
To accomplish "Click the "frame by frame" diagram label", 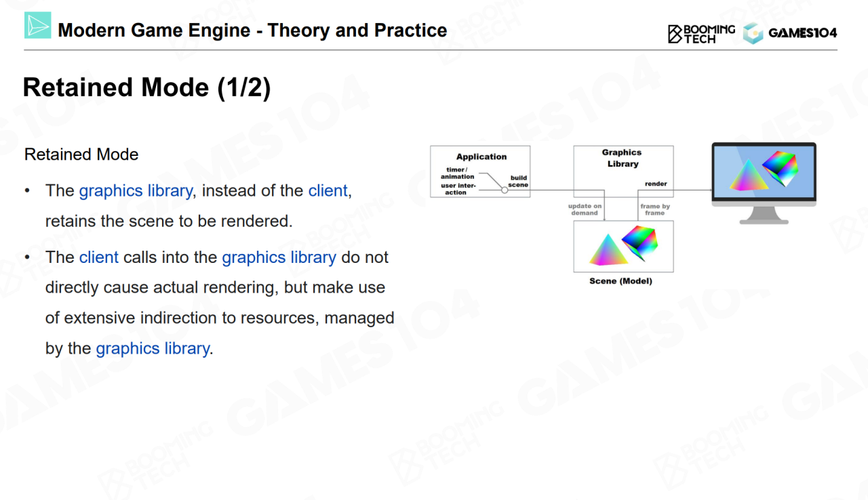I will [x=655, y=209].
